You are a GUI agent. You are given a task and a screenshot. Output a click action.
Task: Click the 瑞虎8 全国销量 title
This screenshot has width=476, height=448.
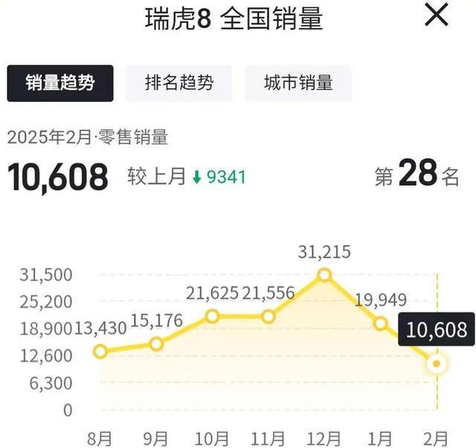click(234, 19)
